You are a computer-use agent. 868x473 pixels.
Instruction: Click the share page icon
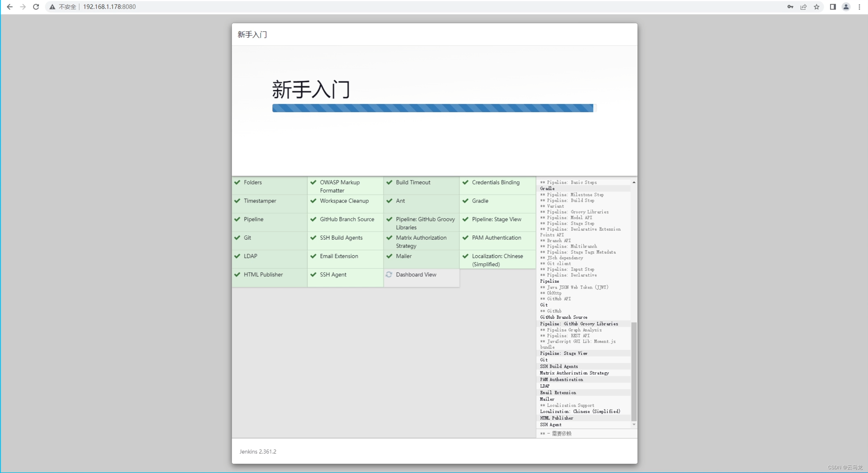[x=803, y=7]
